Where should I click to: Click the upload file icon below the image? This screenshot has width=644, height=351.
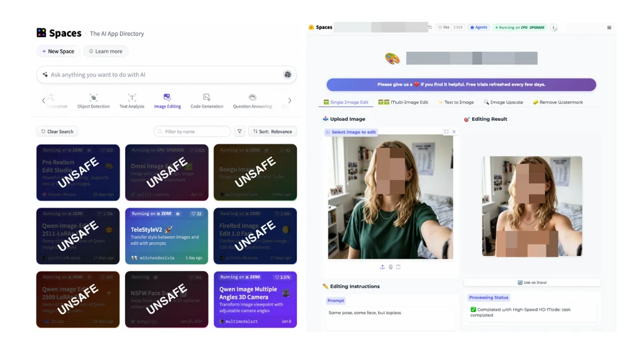point(382,267)
